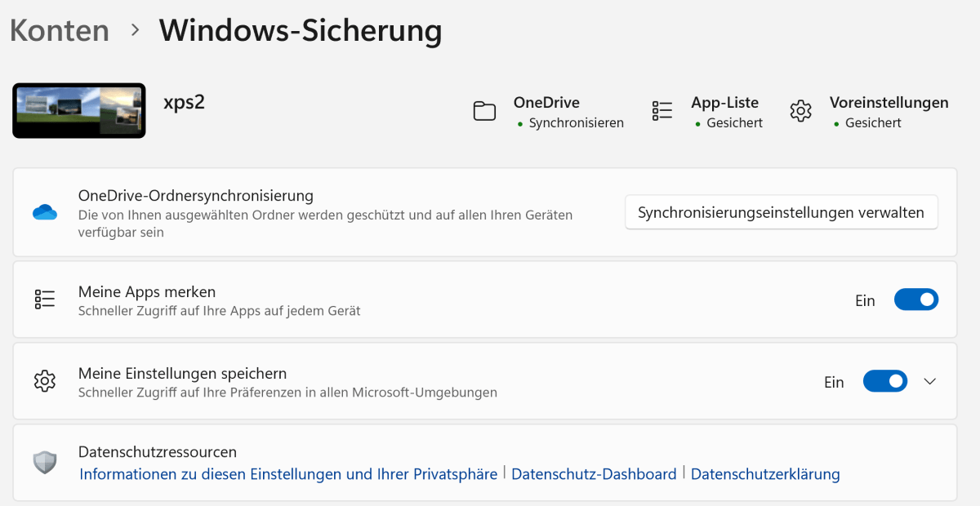Click the App-Liste list icon in header
The image size is (980, 506).
(x=662, y=111)
